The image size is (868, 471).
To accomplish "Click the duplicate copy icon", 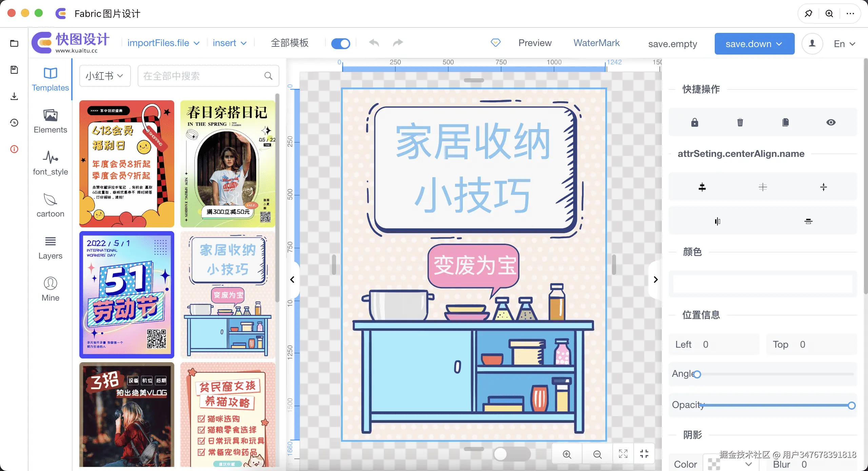I will click(785, 122).
